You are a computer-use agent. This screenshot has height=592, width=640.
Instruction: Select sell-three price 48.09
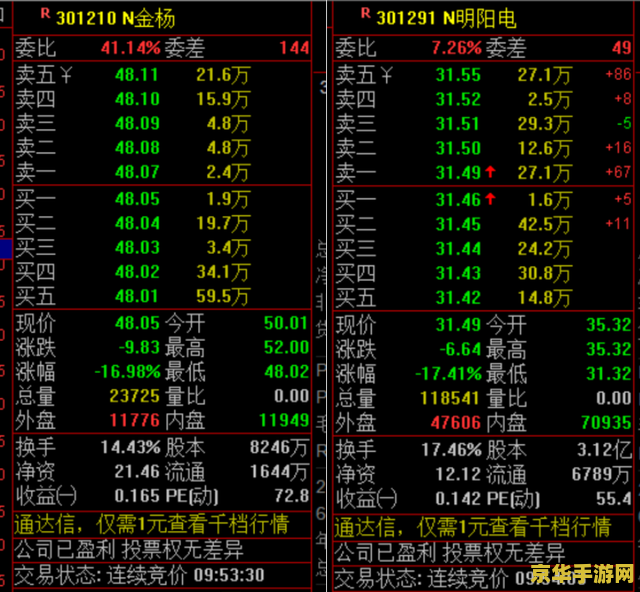(137, 123)
